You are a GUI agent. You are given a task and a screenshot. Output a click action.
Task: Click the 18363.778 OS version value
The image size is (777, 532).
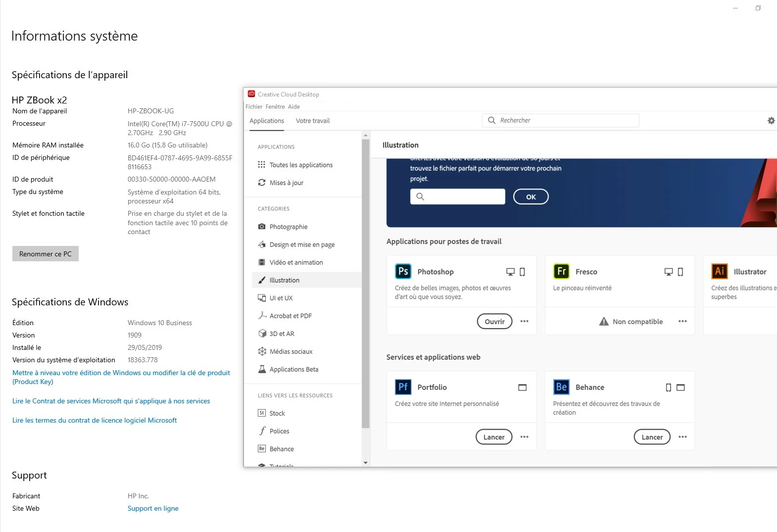tap(143, 360)
